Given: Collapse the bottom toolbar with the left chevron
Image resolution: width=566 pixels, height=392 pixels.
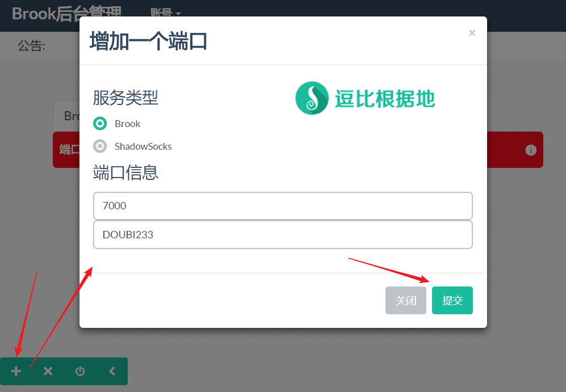Looking at the screenshot, I should (112, 371).
